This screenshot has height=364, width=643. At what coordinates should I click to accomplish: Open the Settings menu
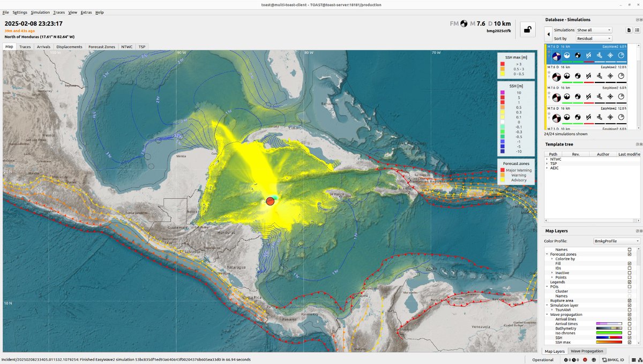[x=20, y=12]
